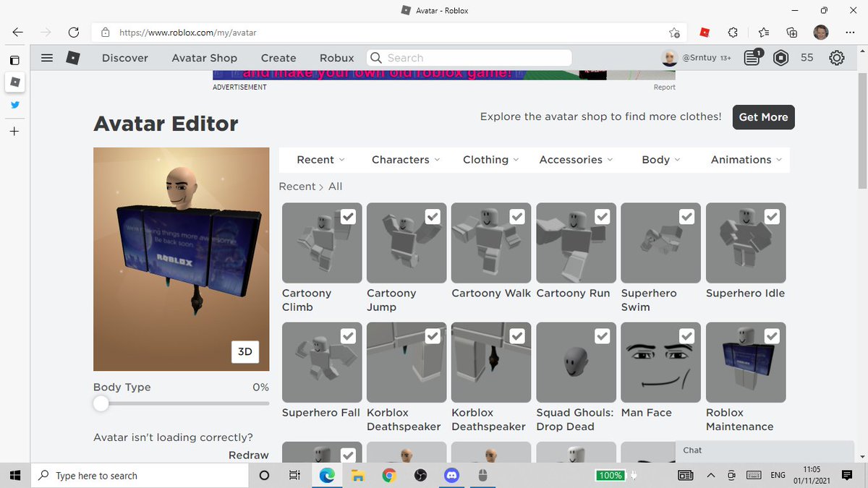This screenshot has width=868, height=488.
Task: Open the notifications feed icon
Action: [752, 58]
